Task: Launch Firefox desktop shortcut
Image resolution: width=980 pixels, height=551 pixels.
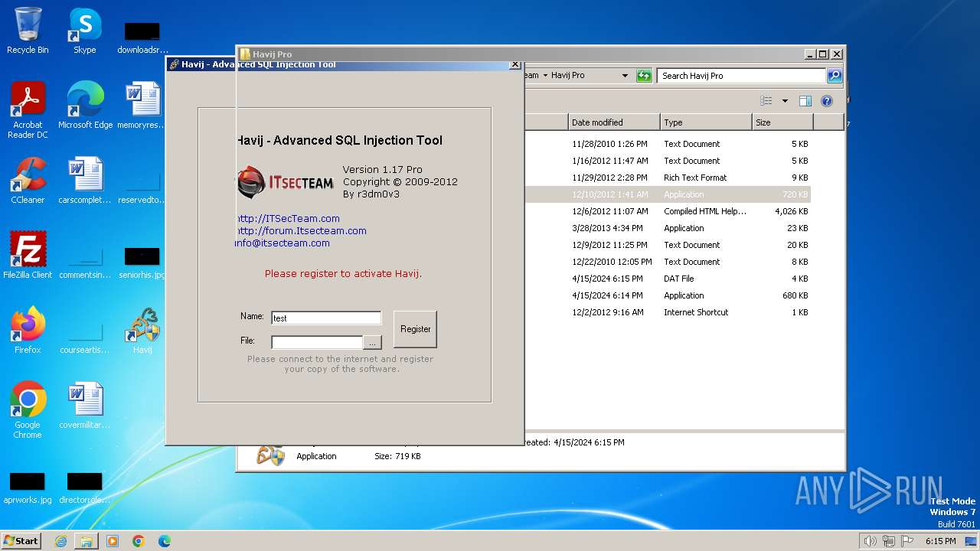Action: click(28, 331)
